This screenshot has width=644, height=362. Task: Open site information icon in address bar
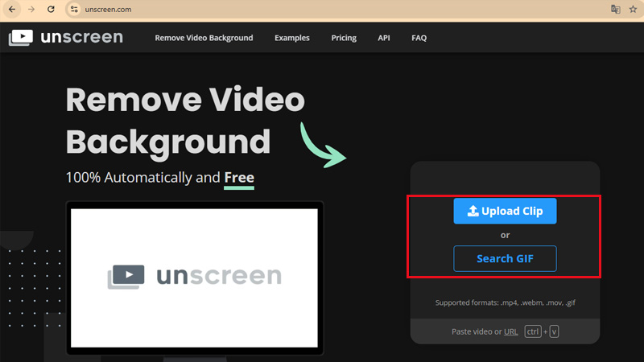tap(74, 9)
